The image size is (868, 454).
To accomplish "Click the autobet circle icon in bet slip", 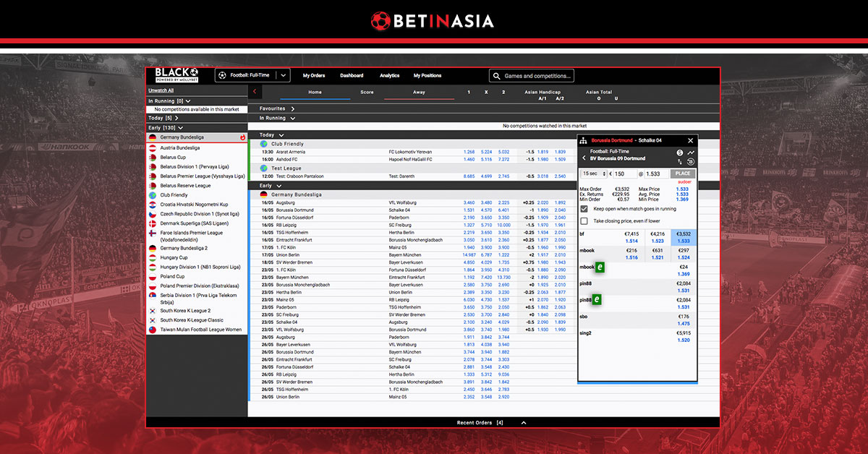I will pyautogui.click(x=691, y=162).
